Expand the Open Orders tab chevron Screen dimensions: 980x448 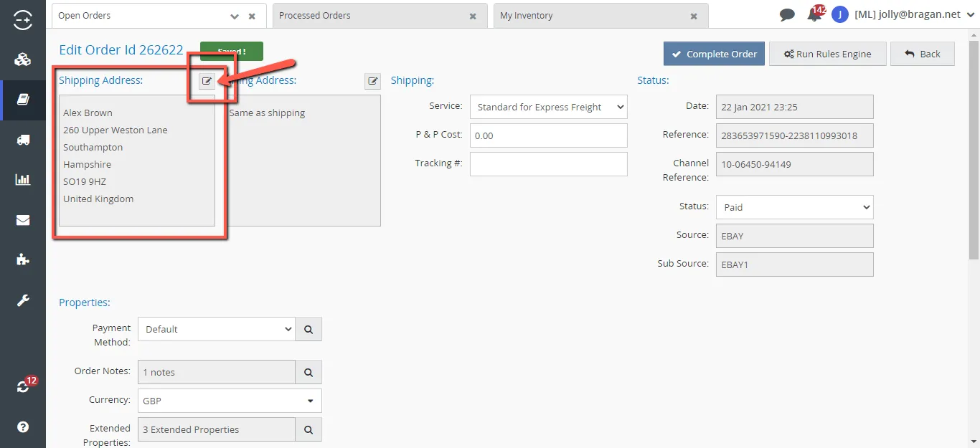(235, 16)
